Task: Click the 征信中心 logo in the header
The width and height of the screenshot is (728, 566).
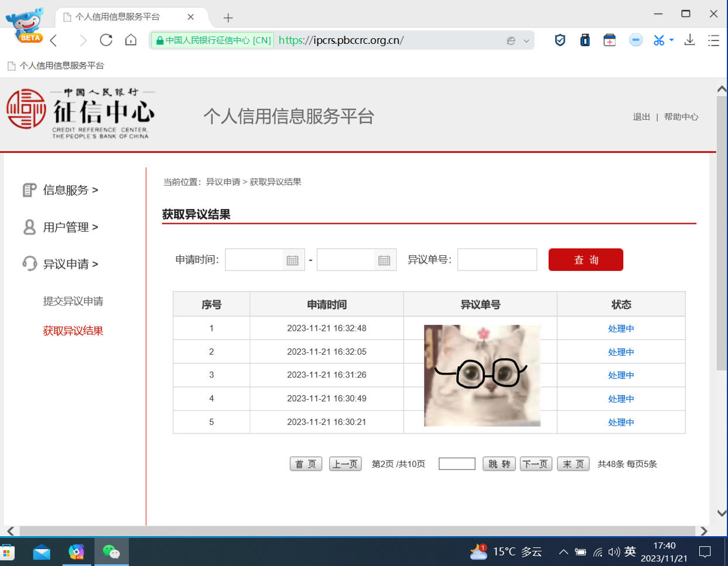Action: (80, 114)
